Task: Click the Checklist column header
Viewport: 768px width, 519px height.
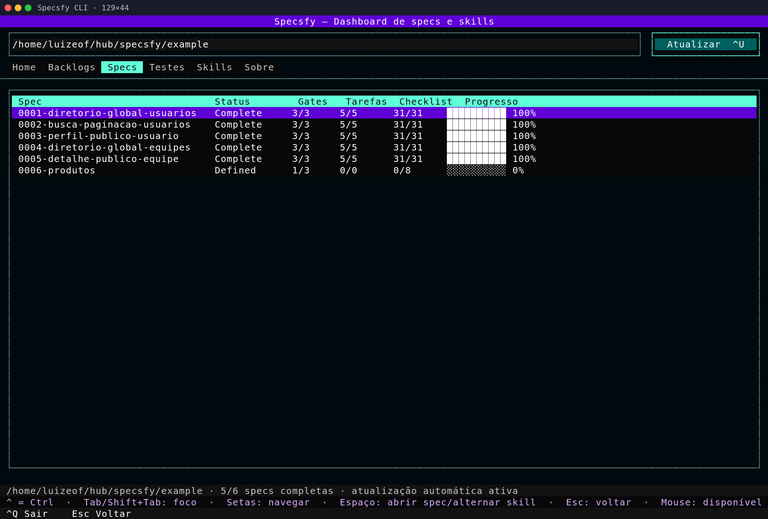Action: coord(426,101)
